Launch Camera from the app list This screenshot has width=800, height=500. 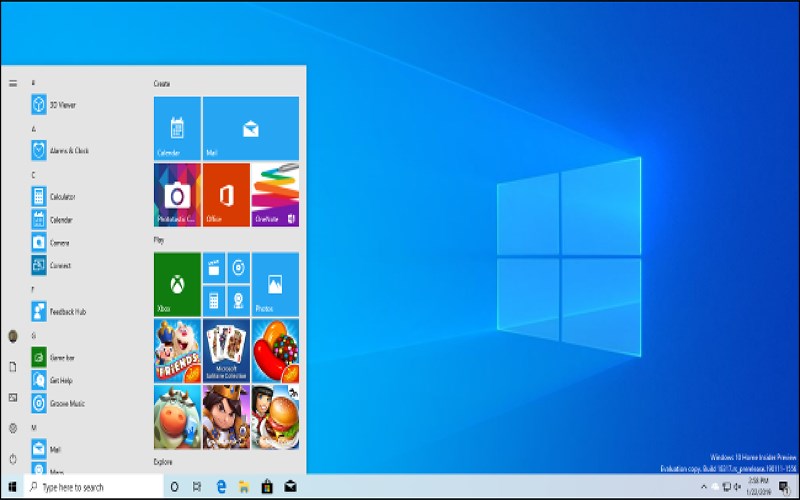(x=51, y=242)
